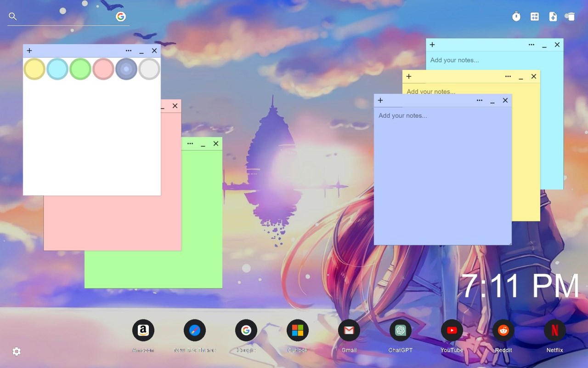Click the plus on the purple note
This screenshot has height=368, width=588.
click(x=380, y=100)
